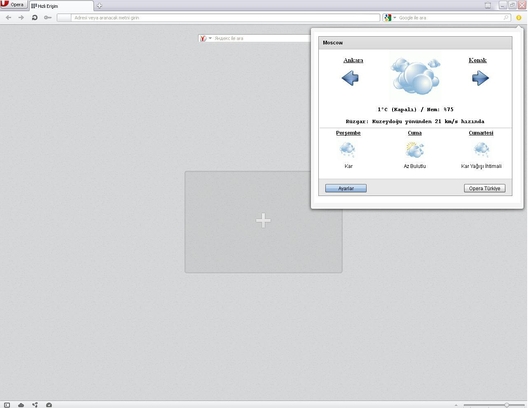Open Opera Link cloud icon

[21, 405]
